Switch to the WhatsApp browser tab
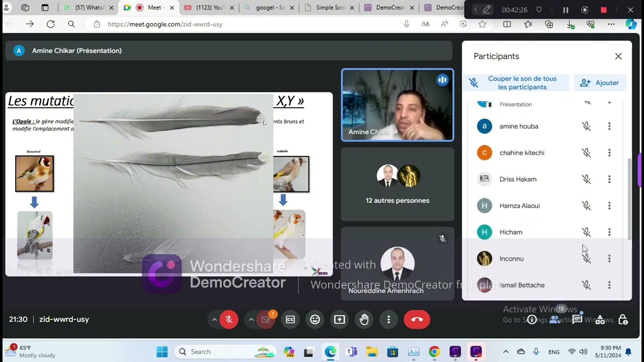Viewport: 644px width, 362px height. (x=88, y=8)
